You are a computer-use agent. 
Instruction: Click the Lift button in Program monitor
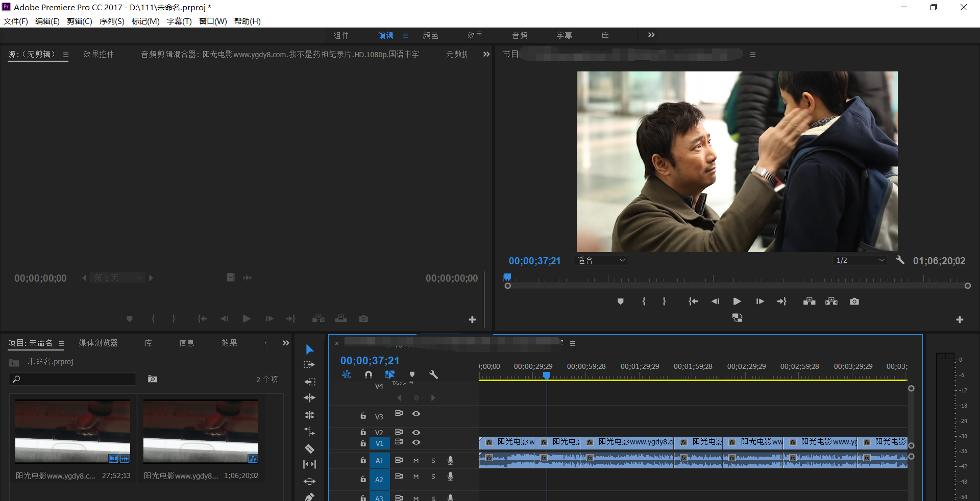809,302
